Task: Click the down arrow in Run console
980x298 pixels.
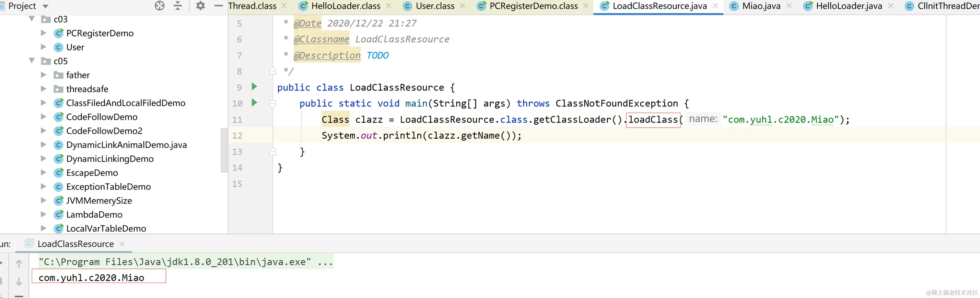Action: [x=19, y=282]
